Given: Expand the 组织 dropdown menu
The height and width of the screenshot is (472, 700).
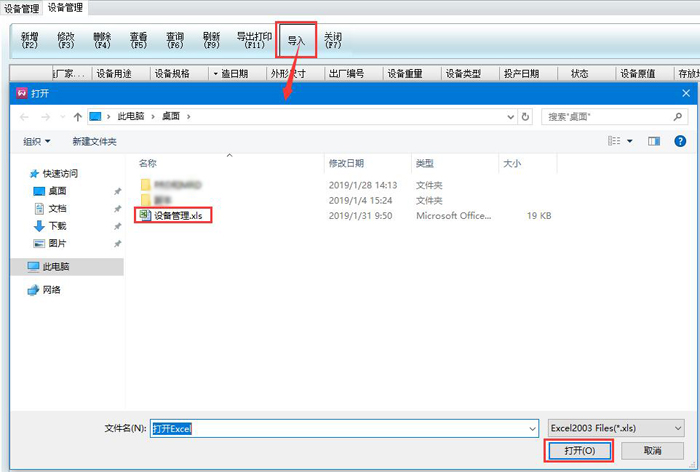Looking at the screenshot, I should tap(37, 142).
